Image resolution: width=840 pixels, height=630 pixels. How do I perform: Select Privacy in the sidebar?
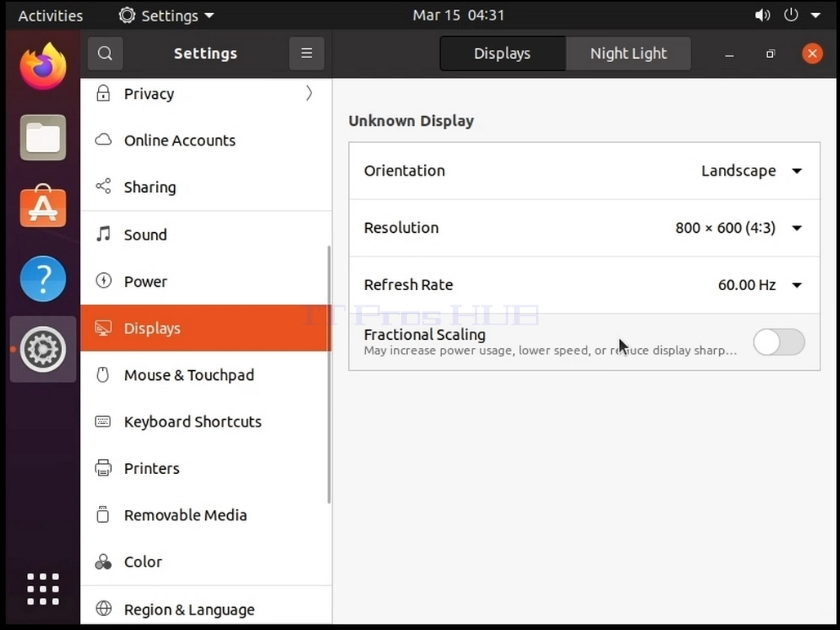(x=206, y=93)
